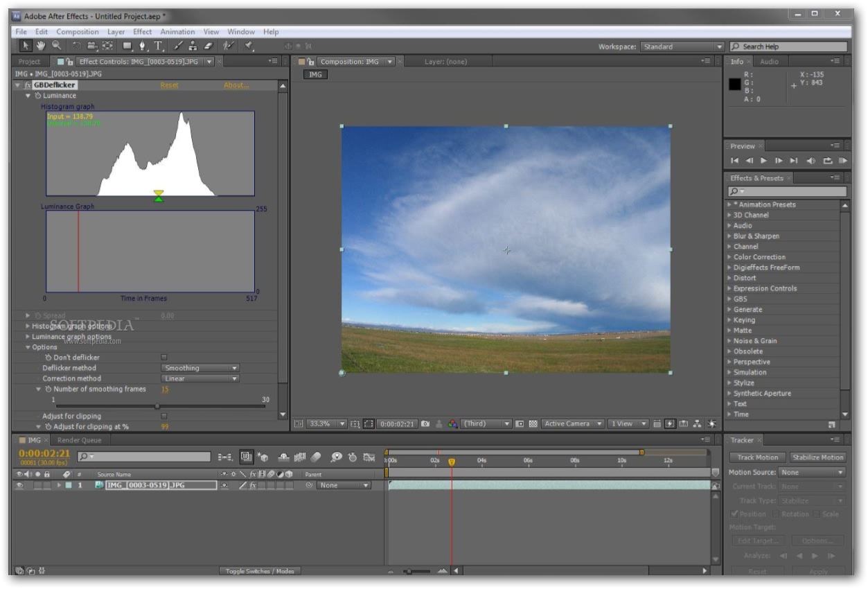
Task: Open Deflicker method Smoothing dropdown
Action: click(x=200, y=368)
